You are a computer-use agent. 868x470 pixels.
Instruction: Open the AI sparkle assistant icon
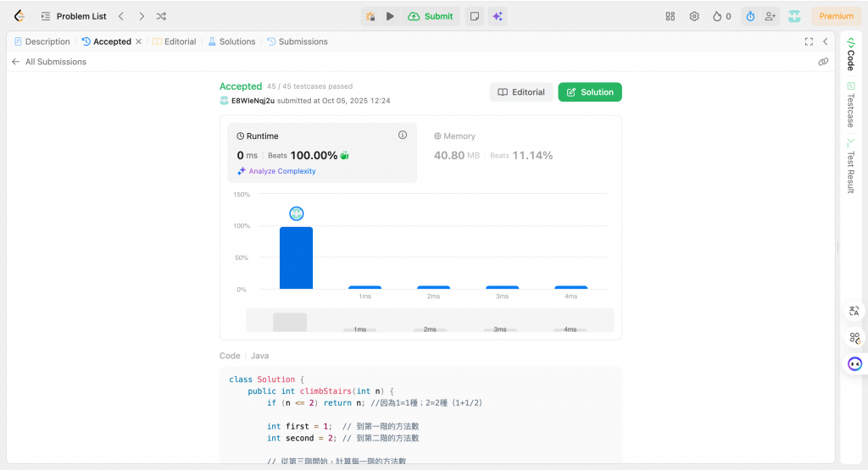click(x=498, y=16)
